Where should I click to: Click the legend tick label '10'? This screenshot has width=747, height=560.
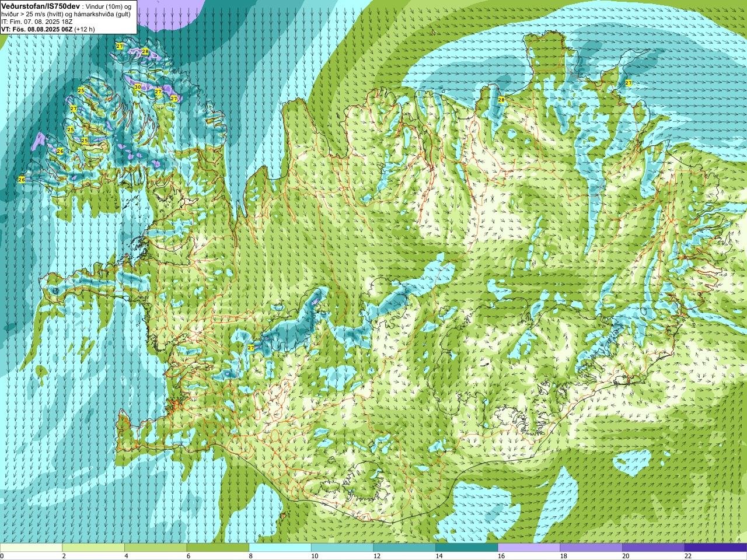tap(315, 556)
